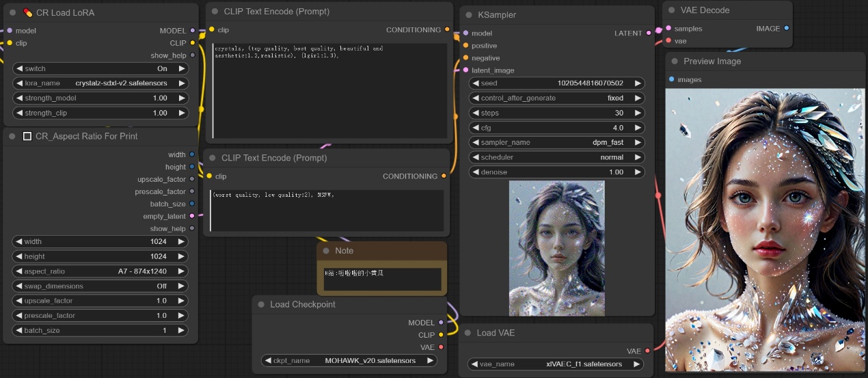The height and width of the screenshot is (378, 868).
Task: Open the sampler_name dpm_fast dropdown
Action: [x=556, y=142]
